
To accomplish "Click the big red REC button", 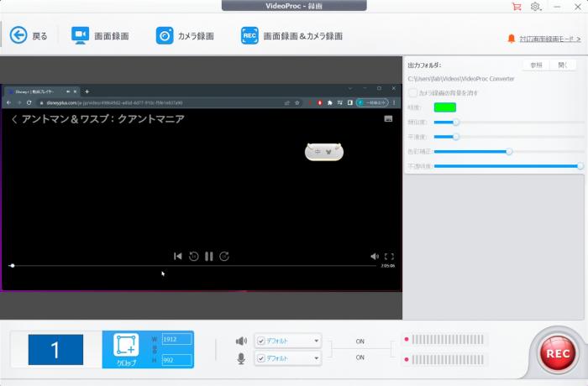I will 558,353.
